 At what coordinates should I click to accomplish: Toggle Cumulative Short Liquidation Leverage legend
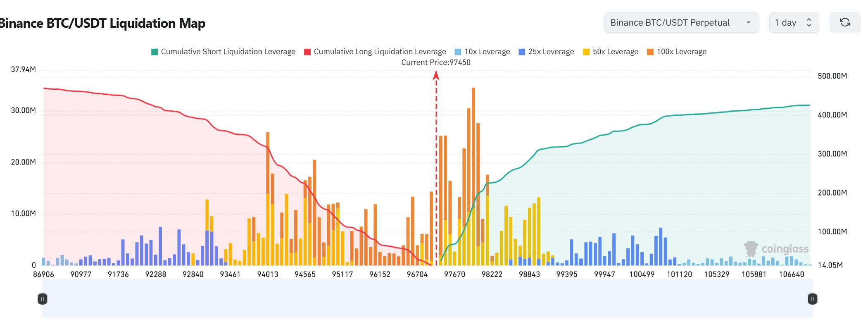click(224, 52)
